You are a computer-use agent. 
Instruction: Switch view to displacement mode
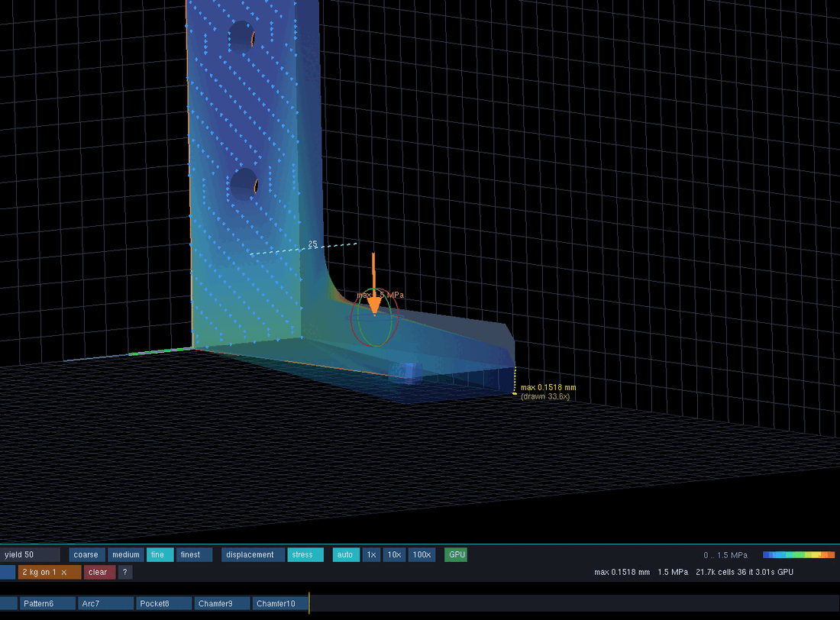click(x=253, y=554)
